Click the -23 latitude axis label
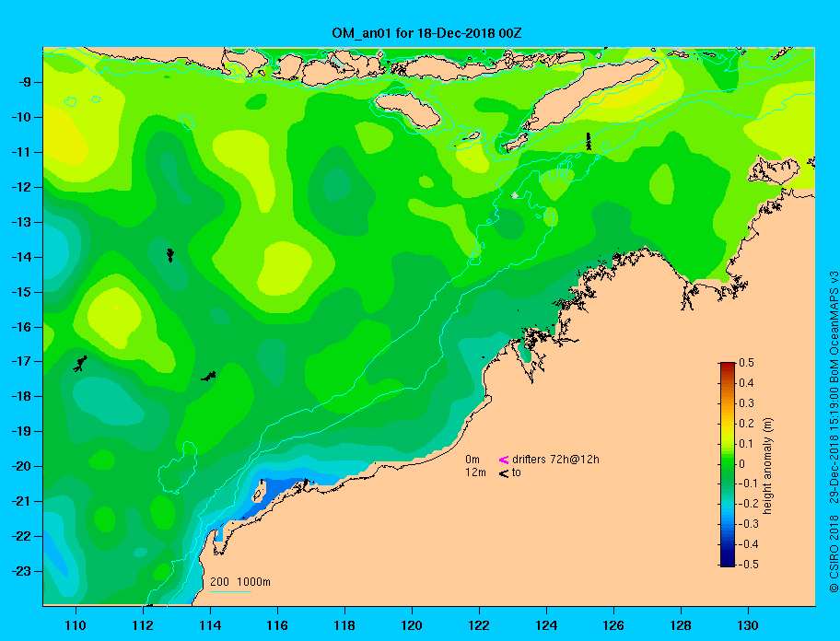 coord(21,571)
